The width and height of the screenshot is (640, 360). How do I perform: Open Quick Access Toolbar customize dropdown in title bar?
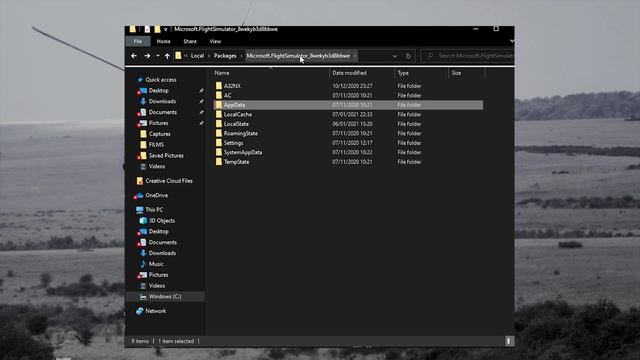(x=166, y=29)
